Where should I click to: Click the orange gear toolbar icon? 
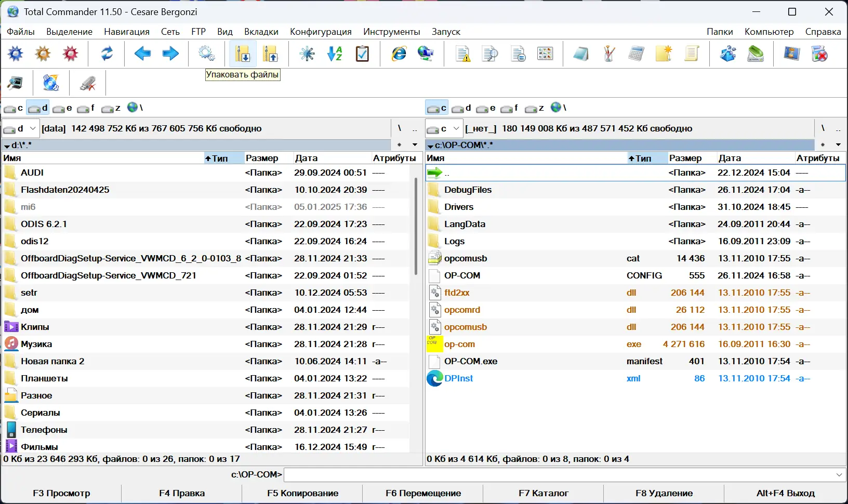pyautogui.click(x=43, y=54)
